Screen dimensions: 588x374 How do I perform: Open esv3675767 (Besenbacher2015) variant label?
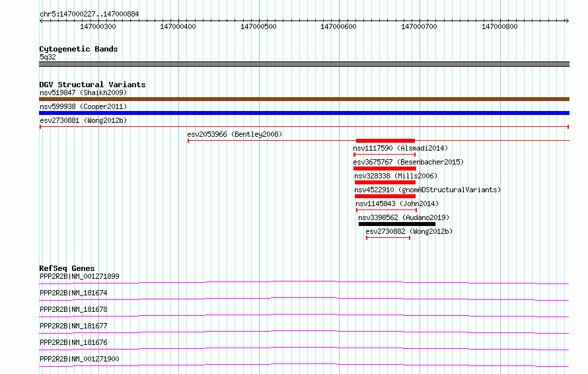pyautogui.click(x=408, y=162)
